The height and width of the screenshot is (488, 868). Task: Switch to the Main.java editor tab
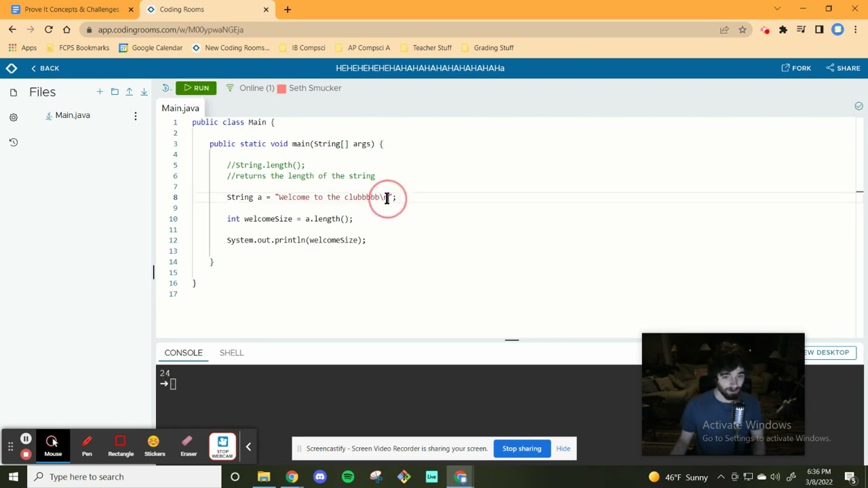(x=180, y=108)
